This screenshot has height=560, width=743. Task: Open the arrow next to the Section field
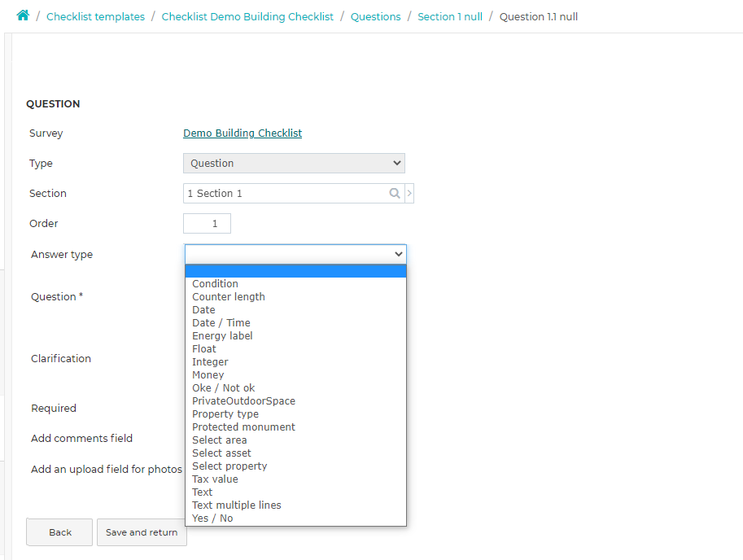pyautogui.click(x=409, y=193)
